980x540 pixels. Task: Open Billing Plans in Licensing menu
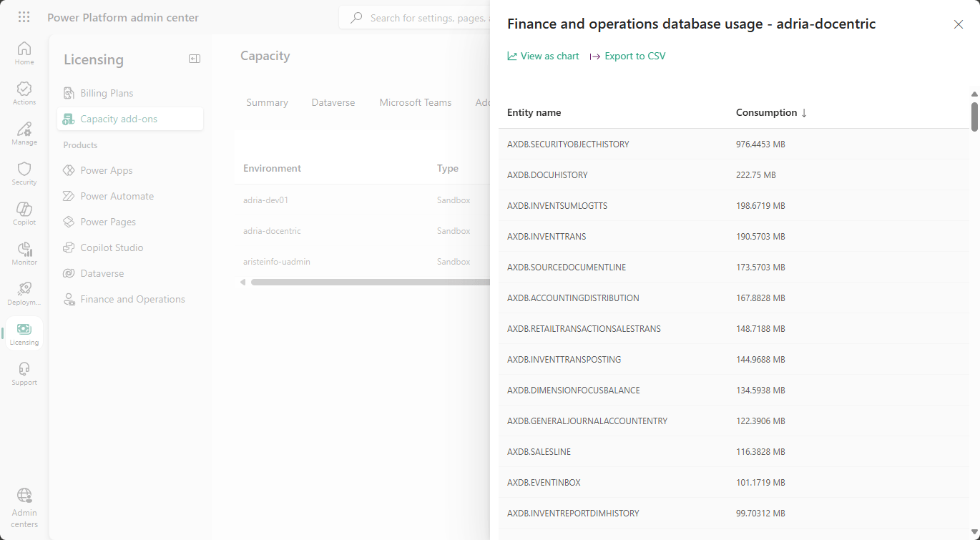(x=107, y=93)
